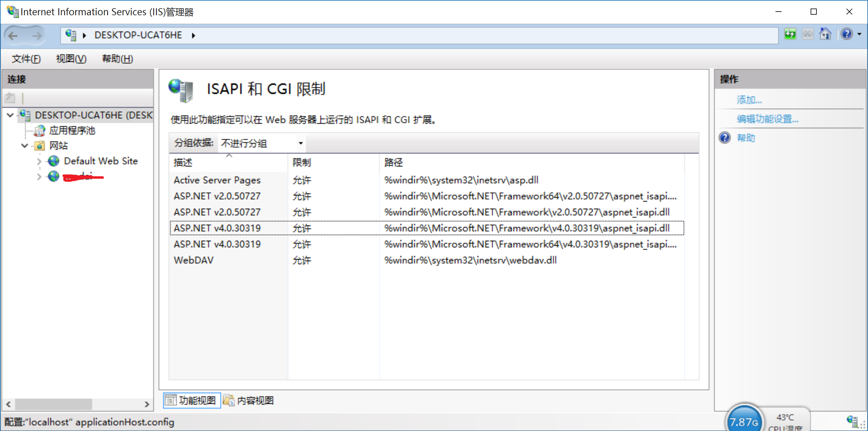Sort by the 描述 column header
The height and width of the screenshot is (431, 868).
point(229,162)
